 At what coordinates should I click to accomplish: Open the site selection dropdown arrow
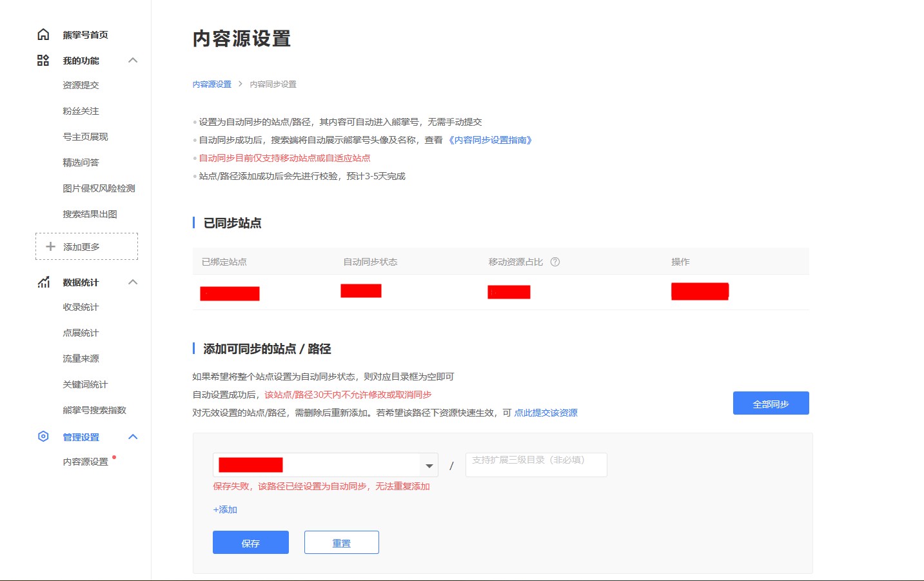click(429, 466)
